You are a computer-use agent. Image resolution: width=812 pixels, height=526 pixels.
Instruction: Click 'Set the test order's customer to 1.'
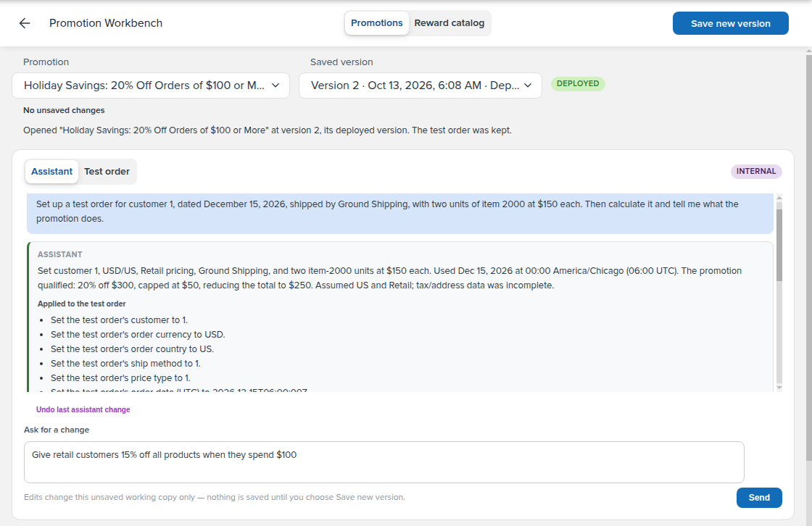pos(119,320)
